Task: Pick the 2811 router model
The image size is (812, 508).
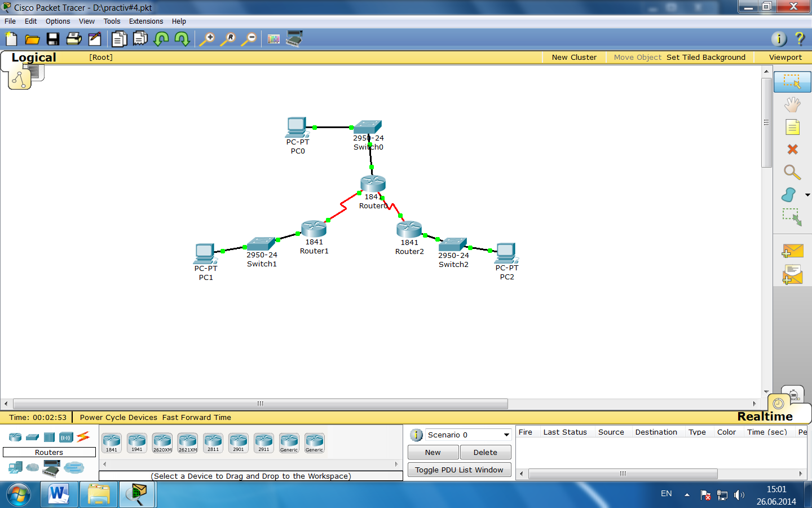Action: pyautogui.click(x=213, y=443)
